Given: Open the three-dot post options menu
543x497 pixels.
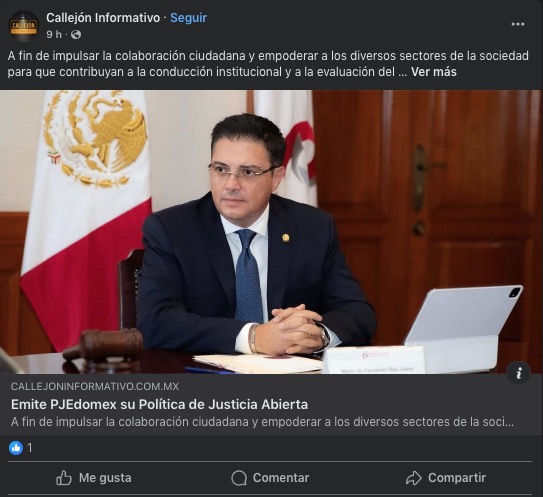Looking at the screenshot, I should tap(518, 24).
